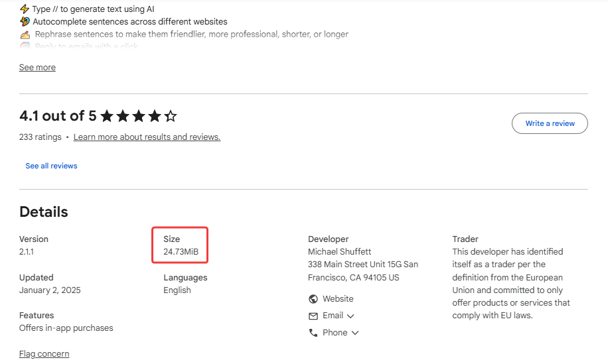This screenshot has height=364, width=608.
Task: Click the third filled rating star
Action: (x=139, y=117)
